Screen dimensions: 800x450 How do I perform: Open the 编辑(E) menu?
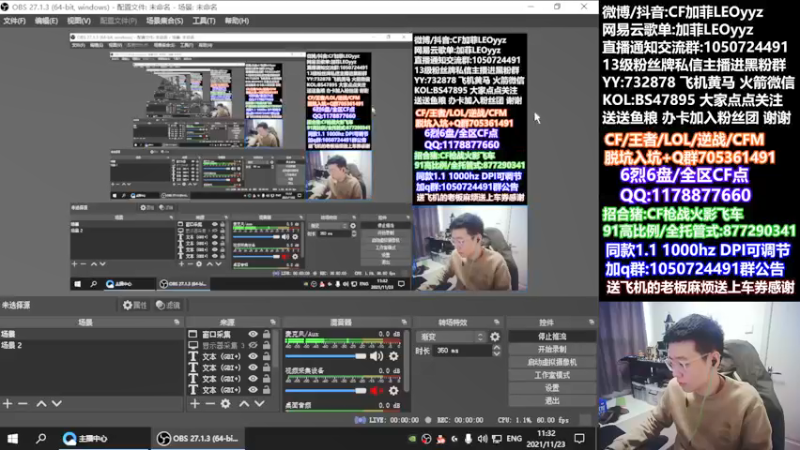tap(46, 21)
